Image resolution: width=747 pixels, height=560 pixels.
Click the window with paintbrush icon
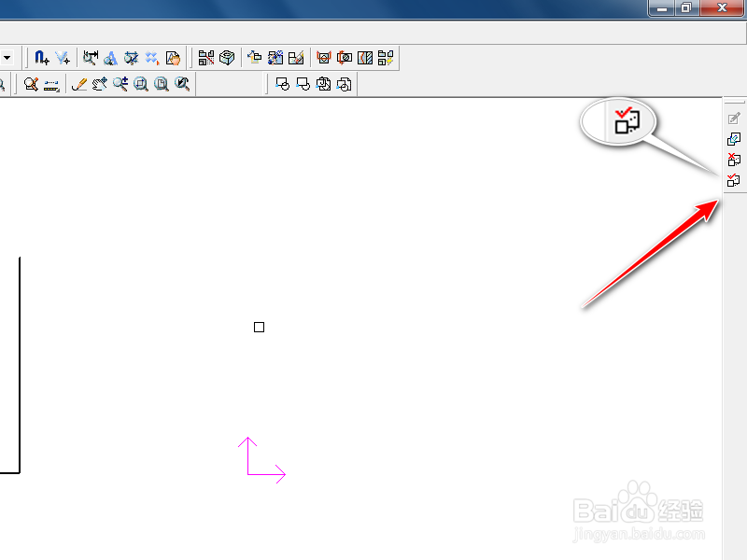296,58
